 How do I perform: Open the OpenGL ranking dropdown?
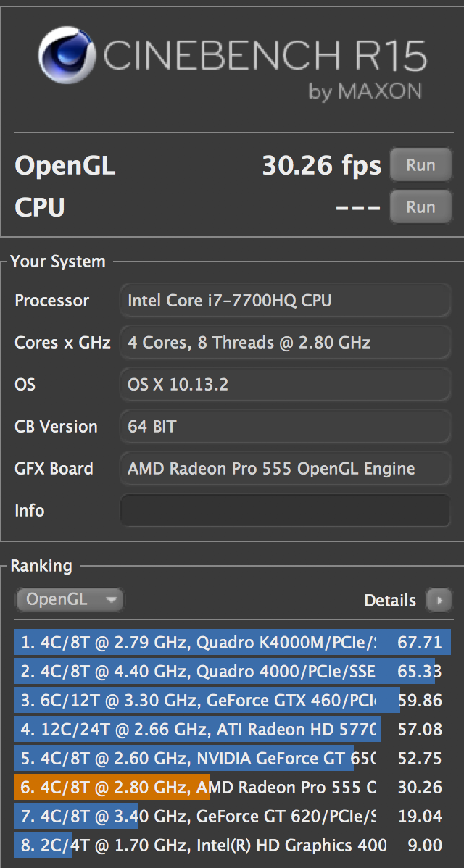(x=70, y=599)
